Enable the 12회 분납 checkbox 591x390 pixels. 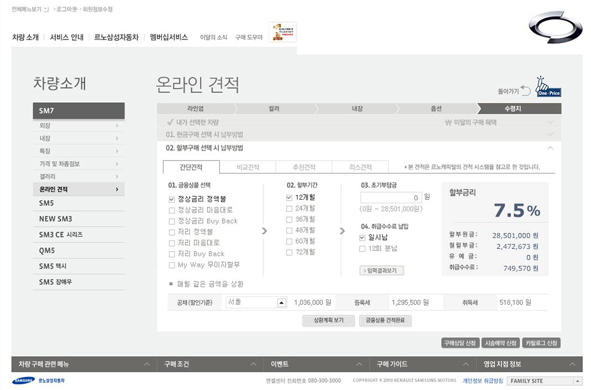click(362, 249)
